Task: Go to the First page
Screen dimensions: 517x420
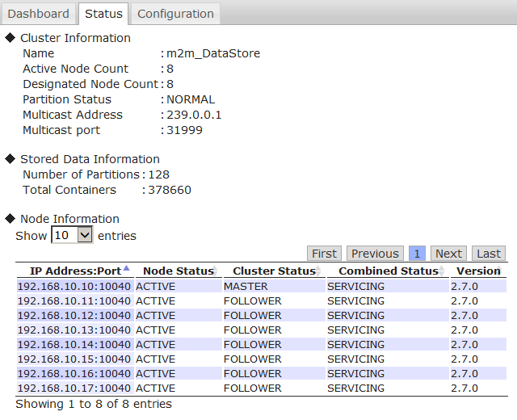Action: coord(324,254)
